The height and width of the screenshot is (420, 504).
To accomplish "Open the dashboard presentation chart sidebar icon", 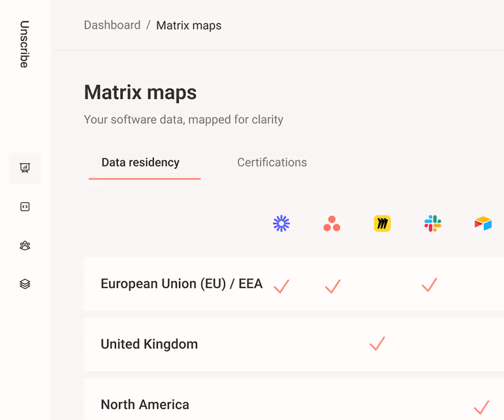I will pos(25,168).
